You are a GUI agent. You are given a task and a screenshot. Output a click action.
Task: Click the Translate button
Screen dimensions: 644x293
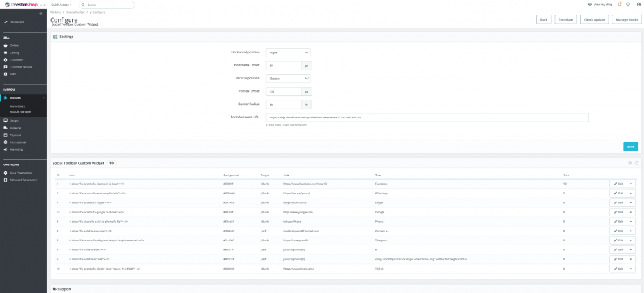tap(566, 20)
